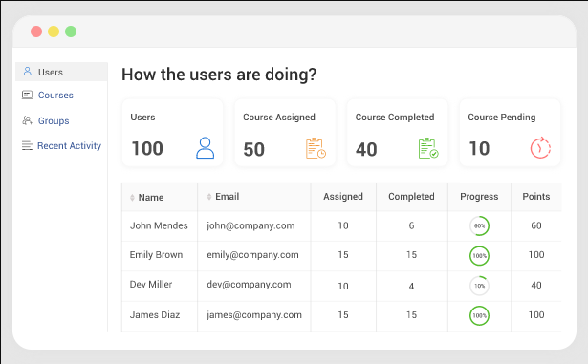This screenshot has height=364, width=588.
Task: Click Dev Miller assigned value 10
Action: (343, 287)
